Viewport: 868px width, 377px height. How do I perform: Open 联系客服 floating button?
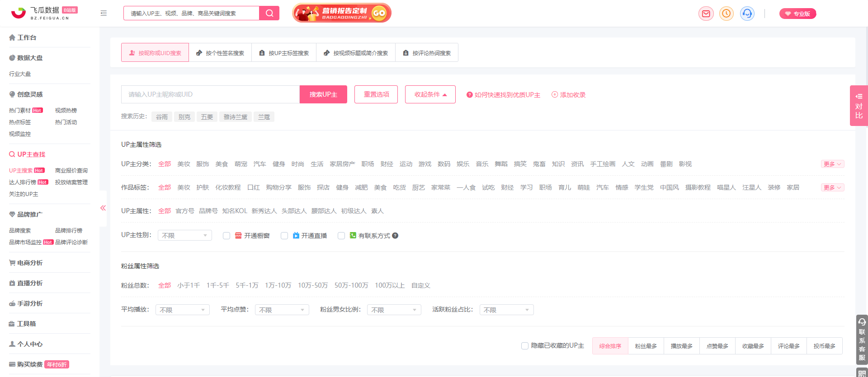(x=862, y=339)
